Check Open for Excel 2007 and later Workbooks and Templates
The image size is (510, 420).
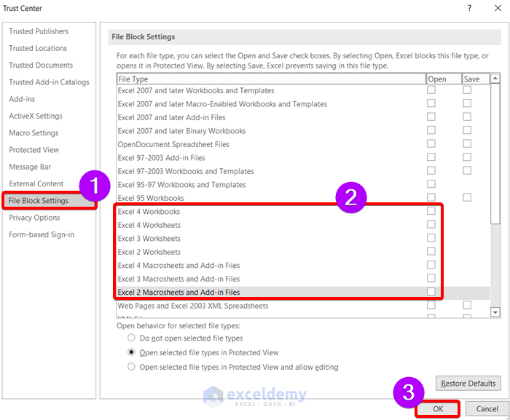pyautogui.click(x=431, y=90)
